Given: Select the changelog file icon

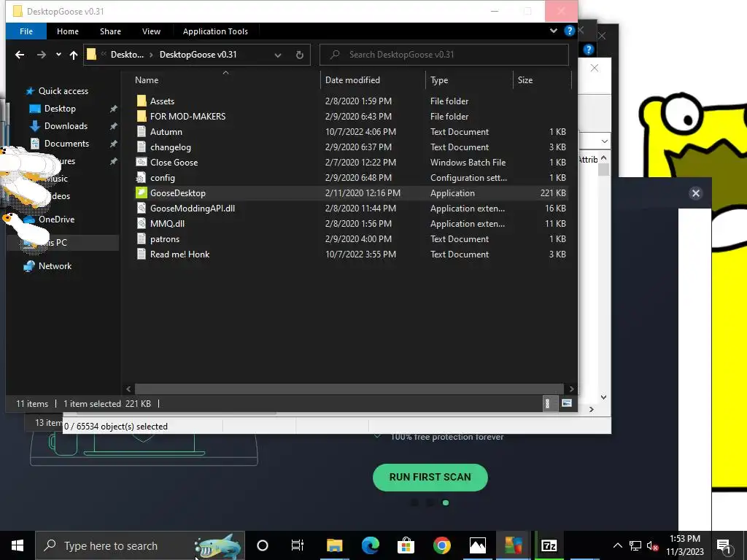Looking at the screenshot, I should (142, 147).
